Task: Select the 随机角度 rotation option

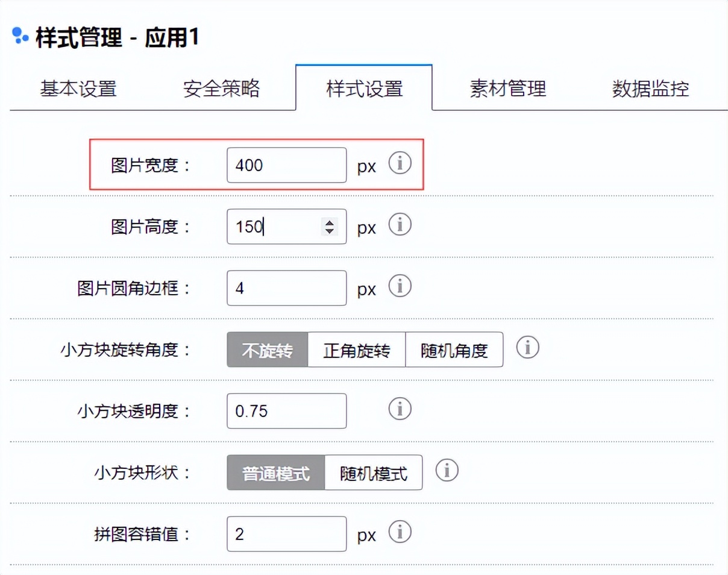Action: [454, 350]
